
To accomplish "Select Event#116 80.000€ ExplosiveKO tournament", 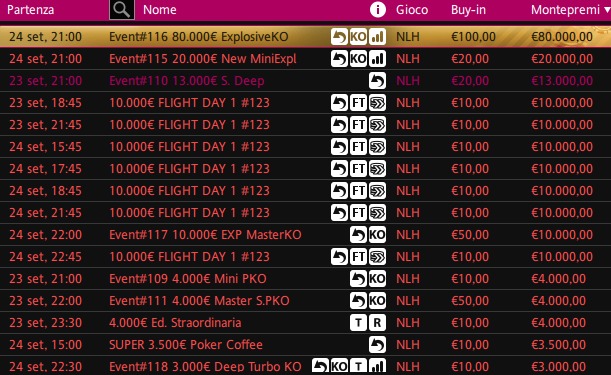I will pyautogui.click(x=306, y=37).
